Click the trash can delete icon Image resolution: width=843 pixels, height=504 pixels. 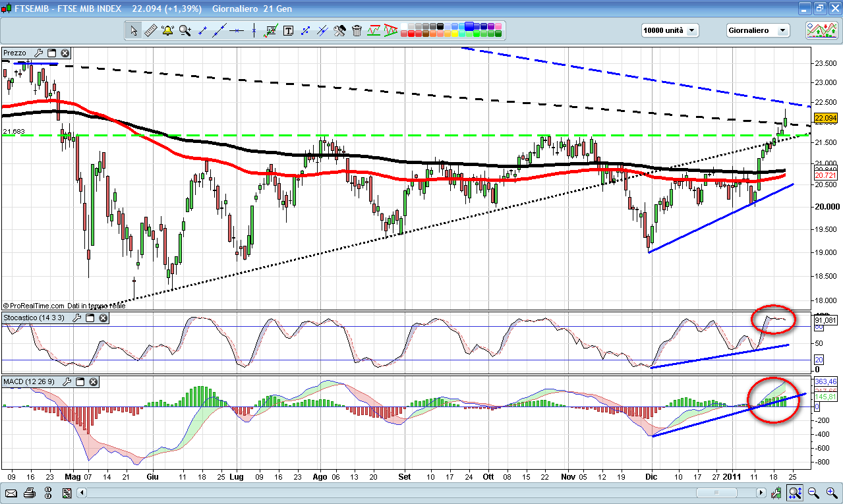pos(357,30)
